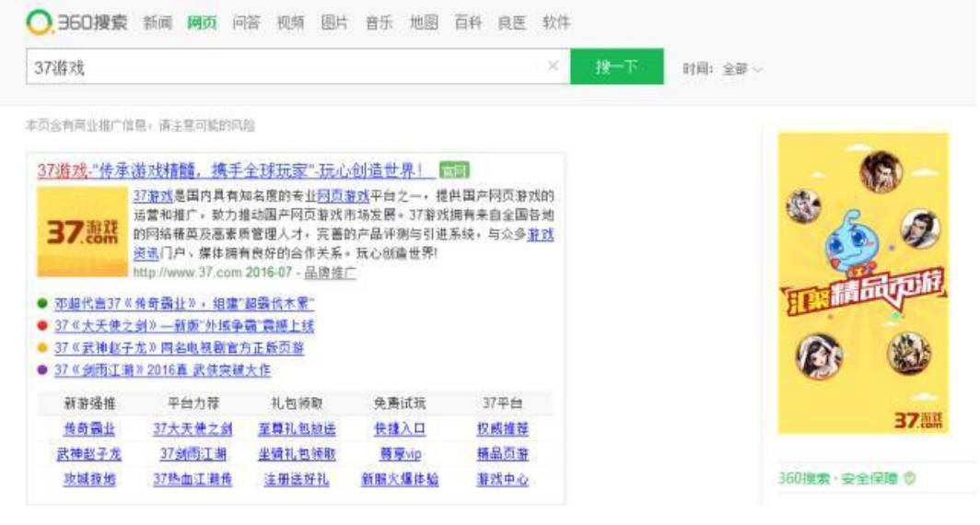This screenshot has height=525, width=980.
Task: Clear the search box with the X icon
Action: 553,65
